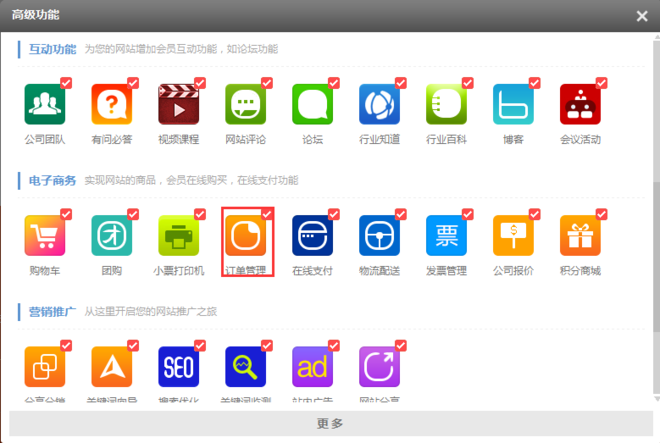Uncheck the checkmark on 积分商城

click(601, 214)
